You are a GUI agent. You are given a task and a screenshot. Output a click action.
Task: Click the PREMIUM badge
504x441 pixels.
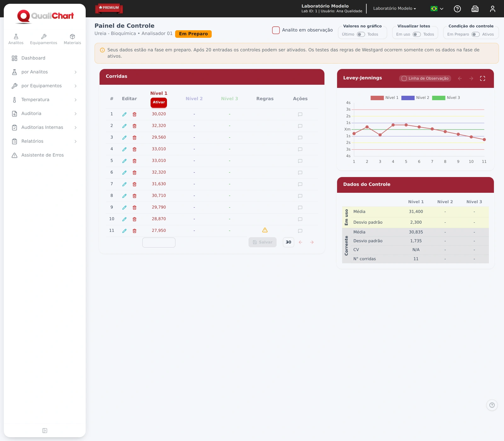[109, 8]
